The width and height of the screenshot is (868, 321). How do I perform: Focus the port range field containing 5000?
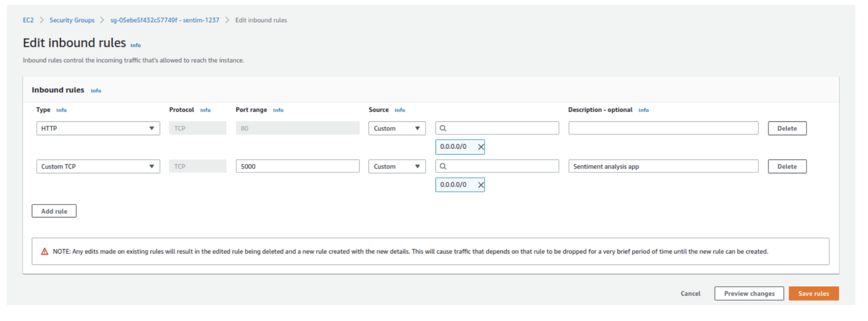pos(297,167)
